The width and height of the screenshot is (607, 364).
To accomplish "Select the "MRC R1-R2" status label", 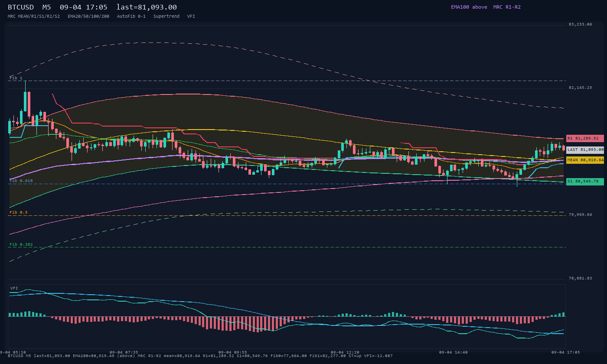I will [507, 7].
